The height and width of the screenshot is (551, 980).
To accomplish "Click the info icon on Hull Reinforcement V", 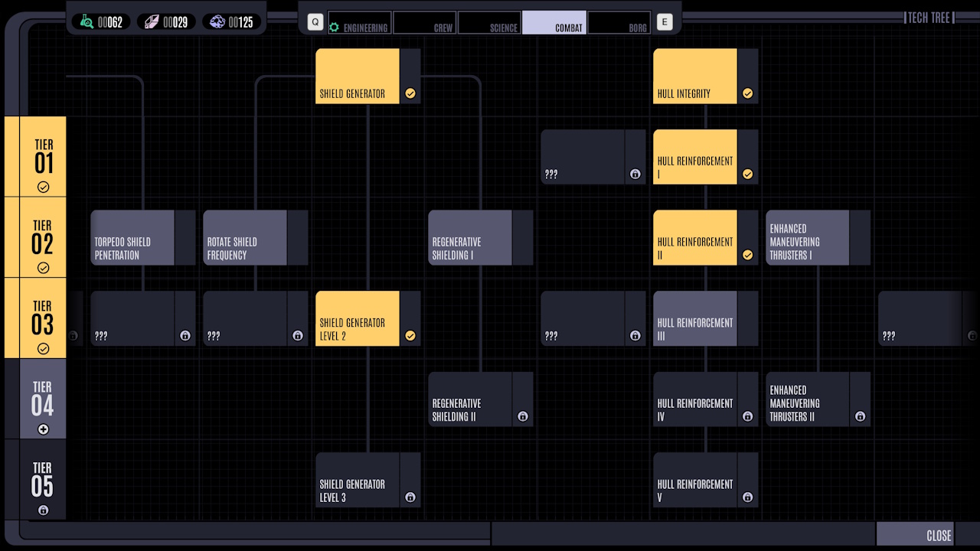I will (747, 497).
